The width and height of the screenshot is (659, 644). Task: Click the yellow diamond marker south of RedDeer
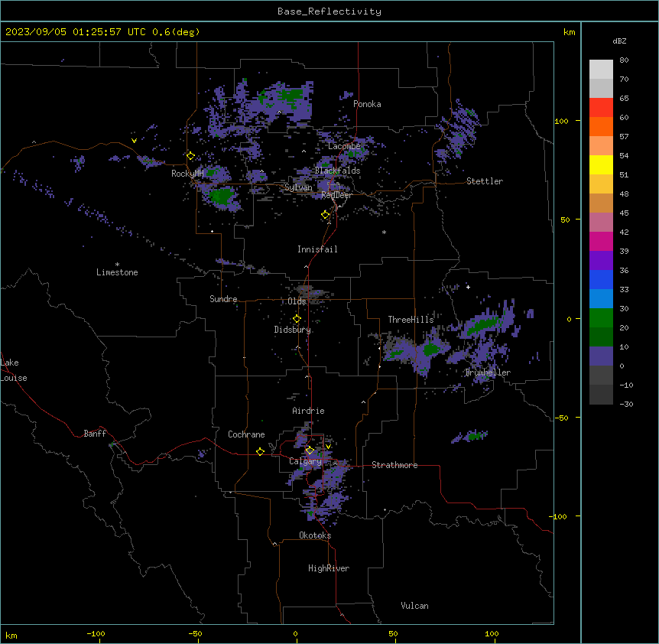click(x=326, y=215)
